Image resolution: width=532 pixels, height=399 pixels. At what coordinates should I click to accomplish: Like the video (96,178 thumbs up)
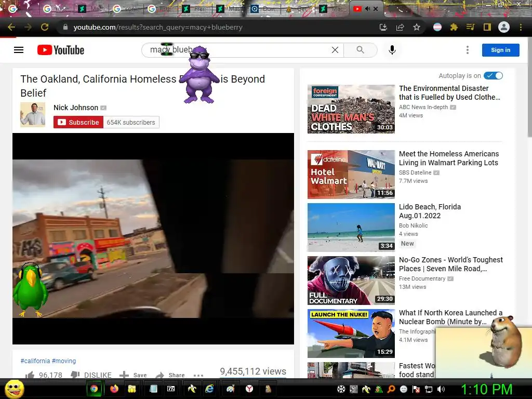pos(44,375)
